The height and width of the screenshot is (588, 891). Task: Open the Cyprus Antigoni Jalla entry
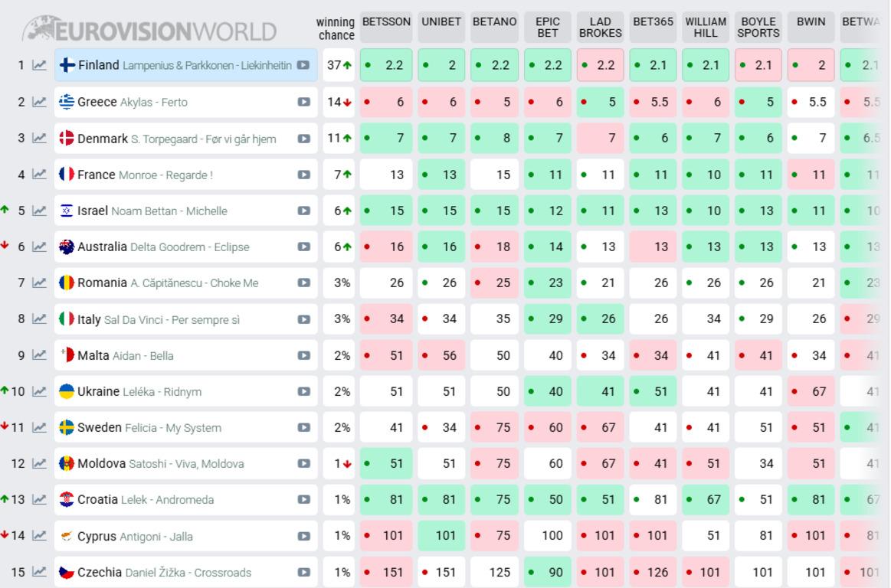tap(186, 536)
